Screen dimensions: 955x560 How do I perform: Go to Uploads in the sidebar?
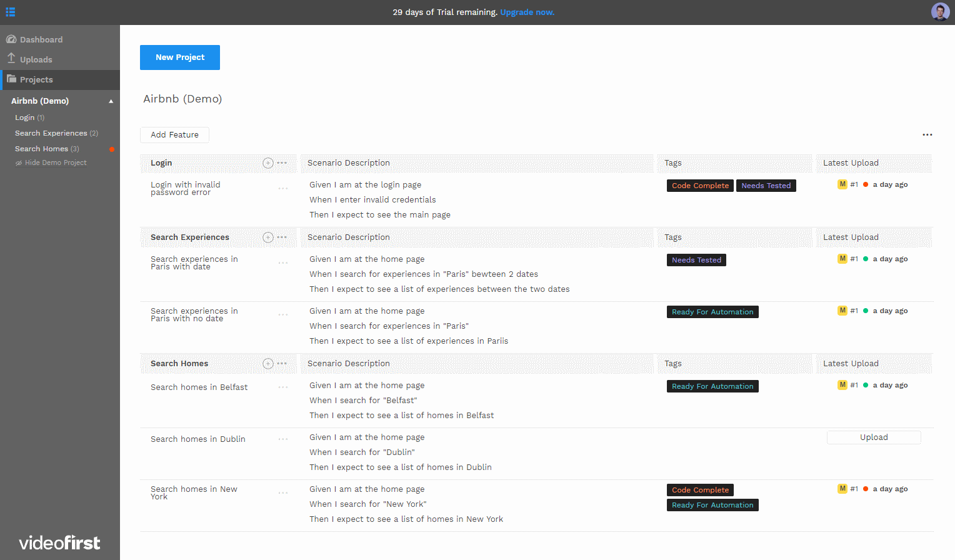(36, 59)
